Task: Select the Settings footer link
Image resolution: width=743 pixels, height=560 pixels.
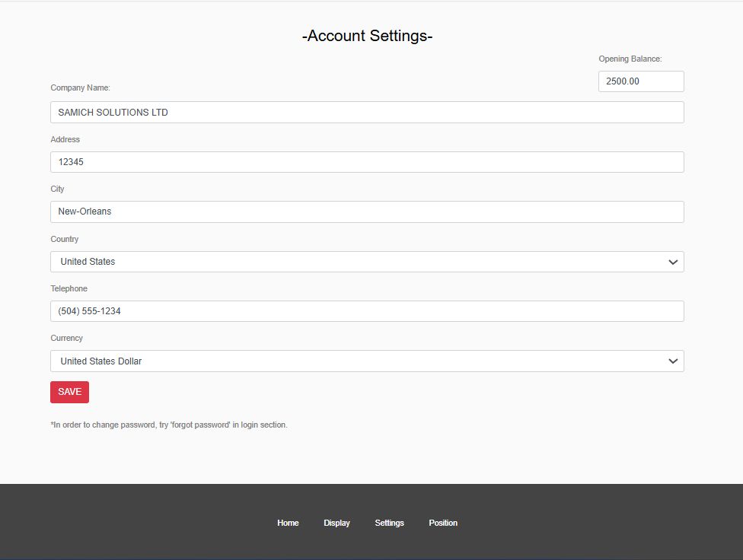Action: click(389, 523)
